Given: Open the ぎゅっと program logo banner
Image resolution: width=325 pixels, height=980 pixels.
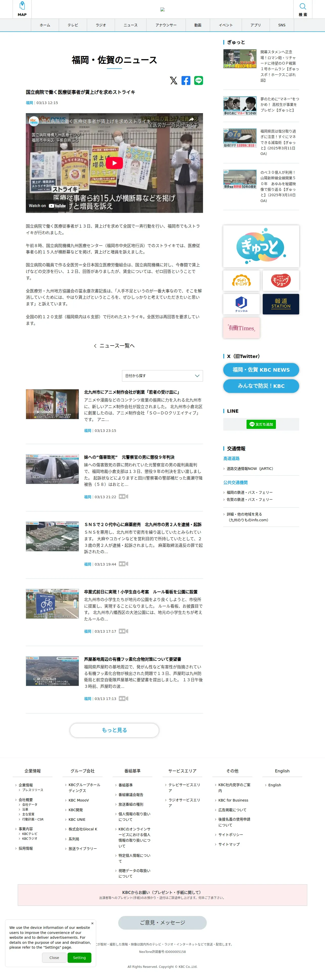Looking at the screenshot, I should coord(261,247).
